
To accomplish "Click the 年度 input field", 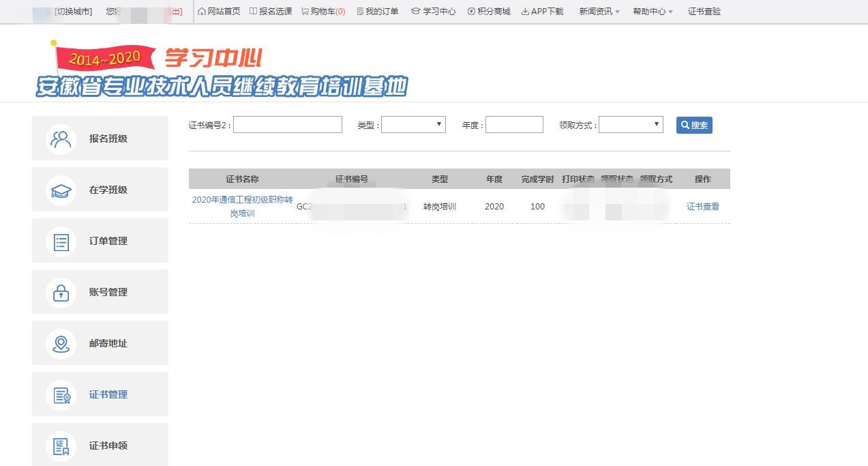I will click(514, 125).
